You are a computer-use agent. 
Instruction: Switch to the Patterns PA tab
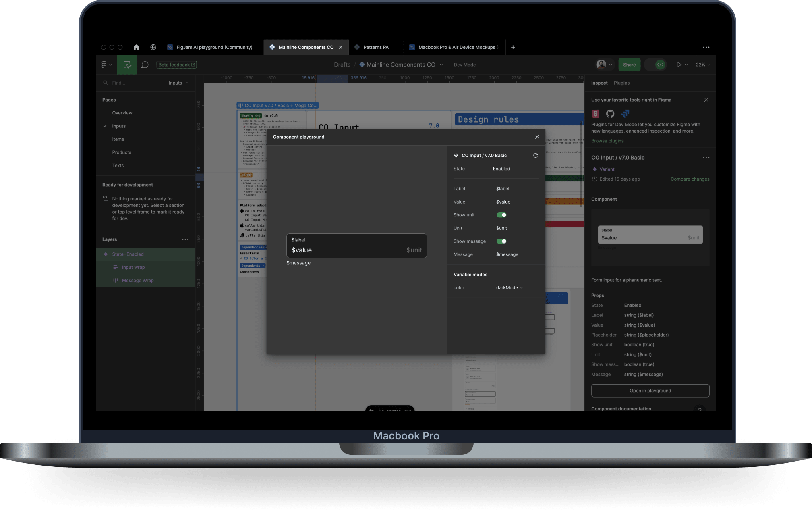pyautogui.click(x=375, y=47)
